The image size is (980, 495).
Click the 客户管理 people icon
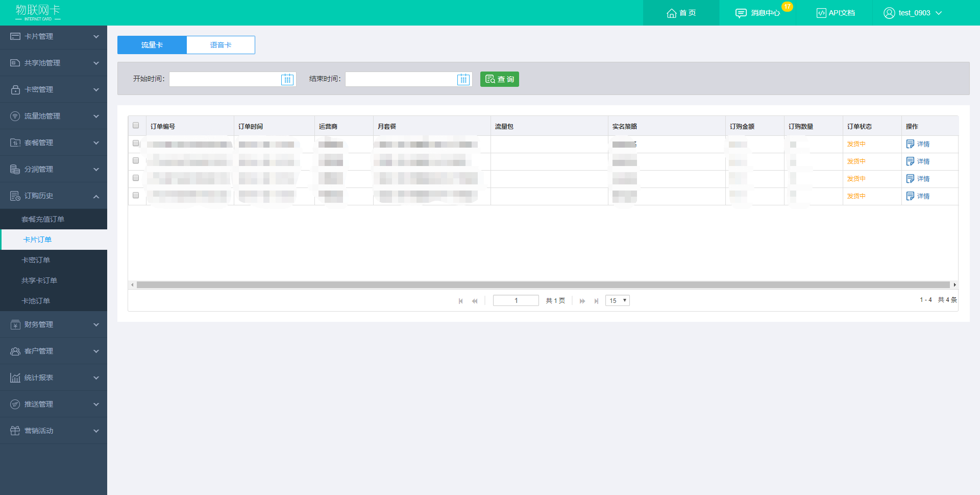click(15, 351)
